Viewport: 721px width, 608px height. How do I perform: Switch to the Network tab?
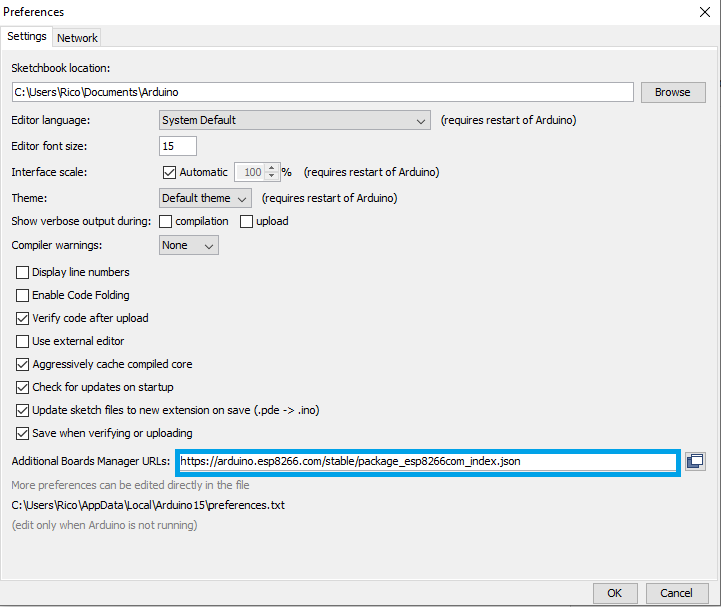pyautogui.click(x=77, y=38)
